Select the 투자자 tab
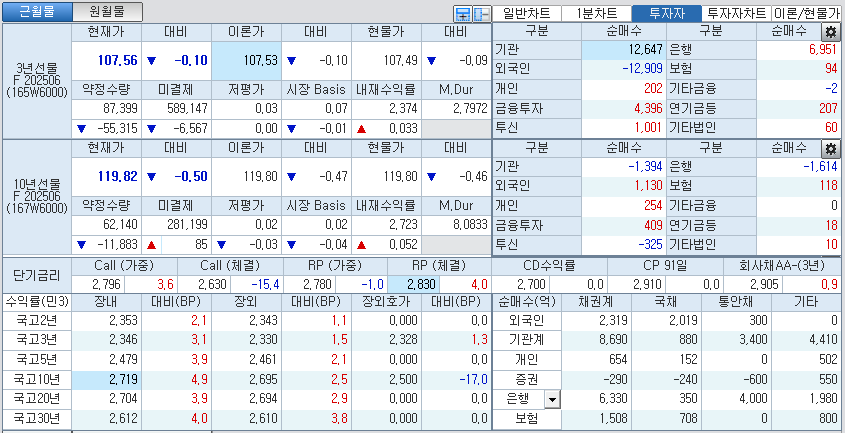 (x=667, y=13)
